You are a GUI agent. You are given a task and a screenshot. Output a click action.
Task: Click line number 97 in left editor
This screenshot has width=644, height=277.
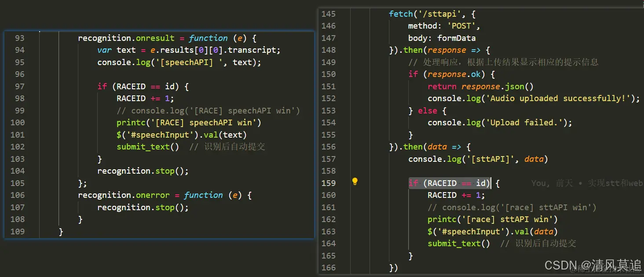point(19,87)
